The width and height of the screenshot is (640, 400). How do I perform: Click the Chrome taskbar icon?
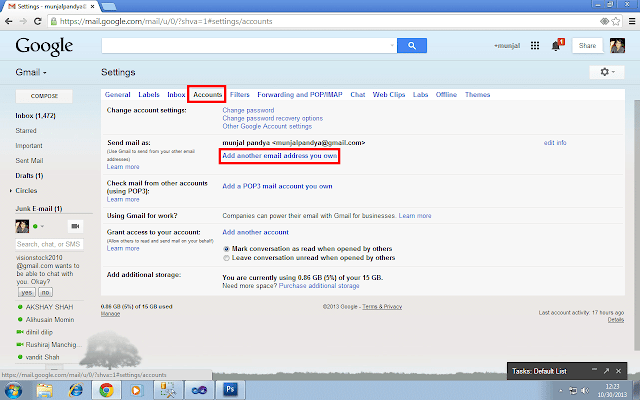(x=106, y=390)
